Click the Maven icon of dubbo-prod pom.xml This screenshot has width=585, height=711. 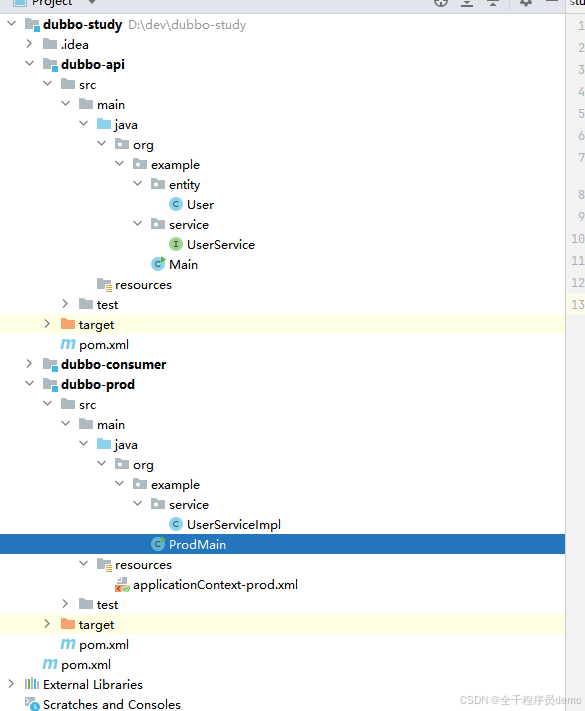point(68,644)
